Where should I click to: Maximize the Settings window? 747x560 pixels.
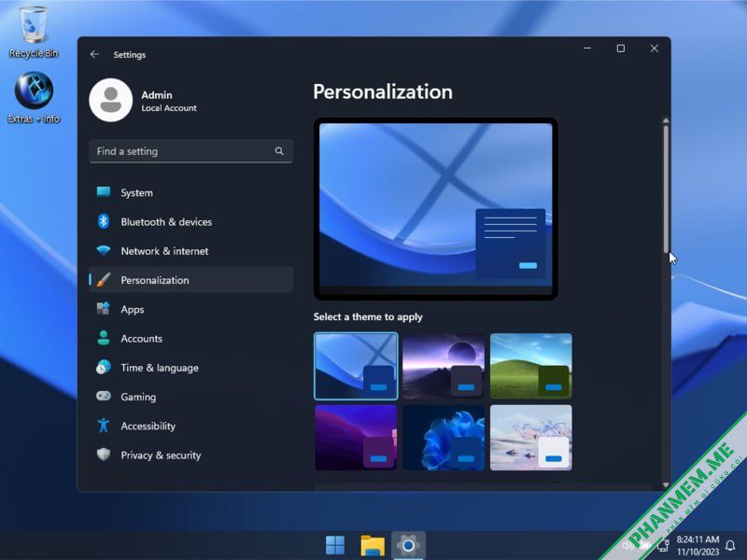621,49
